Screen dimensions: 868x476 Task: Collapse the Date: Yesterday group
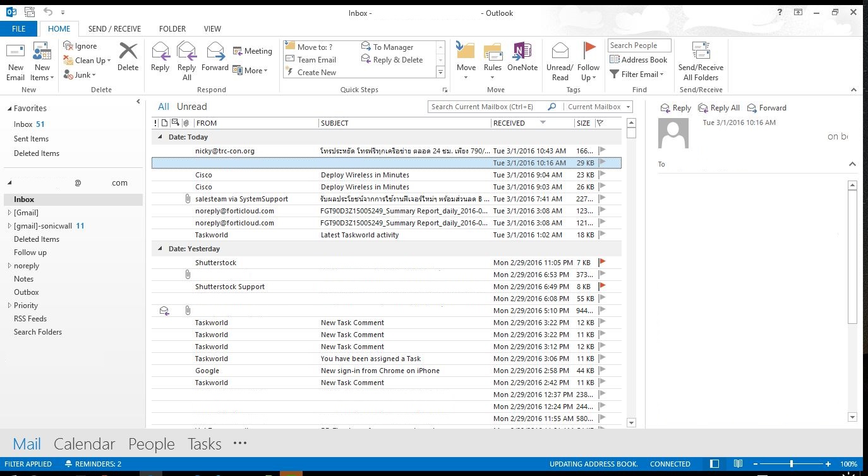(x=160, y=249)
